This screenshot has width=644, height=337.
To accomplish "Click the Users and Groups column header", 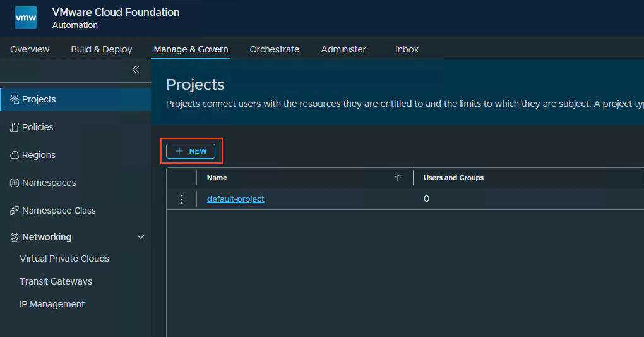I will 453,178.
